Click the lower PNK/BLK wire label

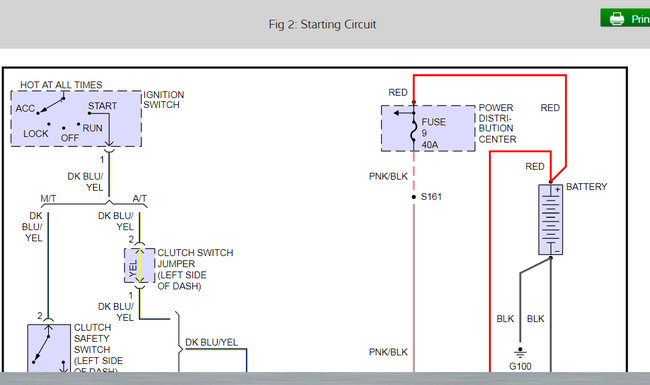(x=388, y=352)
